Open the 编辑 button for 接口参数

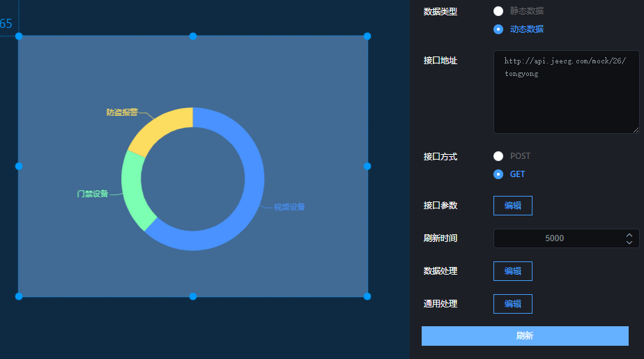pyautogui.click(x=512, y=206)
